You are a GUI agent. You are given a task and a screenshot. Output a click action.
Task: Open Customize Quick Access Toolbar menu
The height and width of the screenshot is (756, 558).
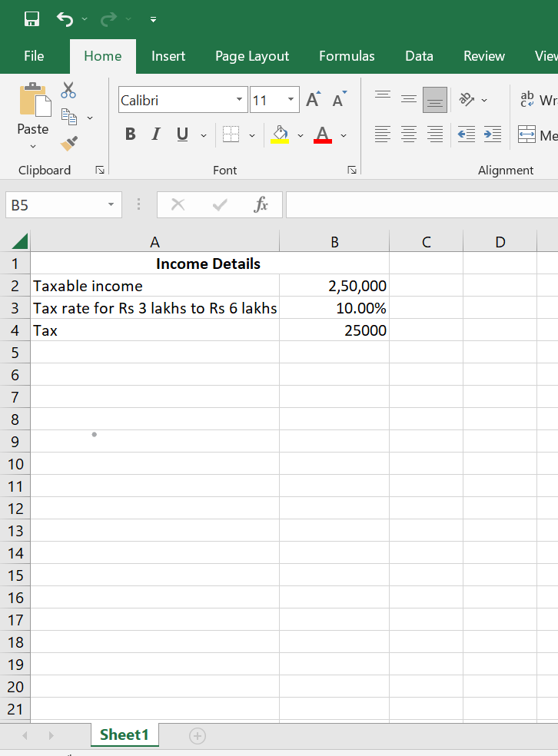click(153, 20)
